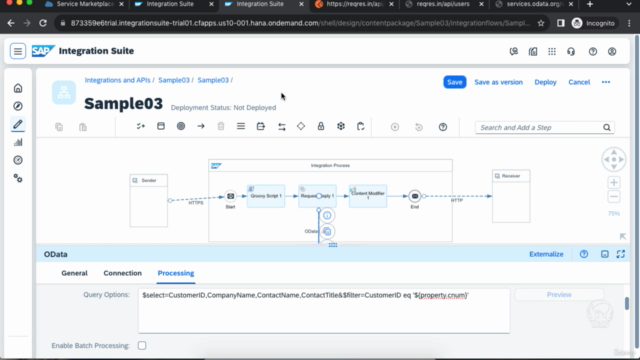This screenshot has height=360, width=640.
Task: Select the Processing tab
Action: [x=176, y=273]
